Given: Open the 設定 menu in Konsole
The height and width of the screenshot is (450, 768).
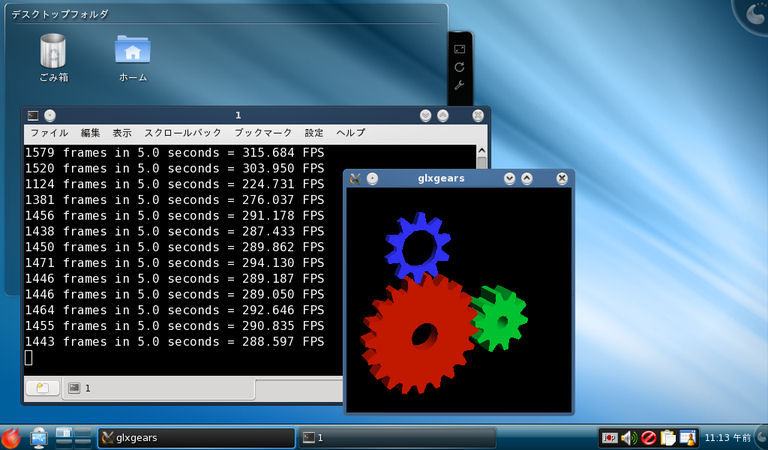Looking at the screenshot, I should click(314, 133).
